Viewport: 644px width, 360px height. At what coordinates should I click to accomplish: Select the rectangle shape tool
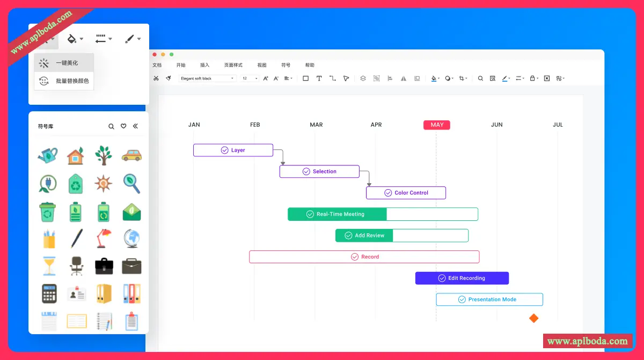(x=306, y=78)
